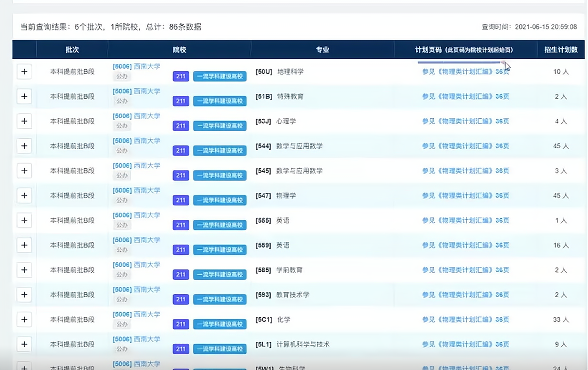
Task: Expand the [51B] 特殊教育 row
Action: 24,96
